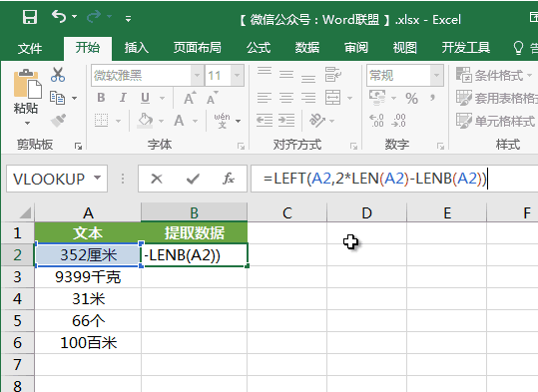
Task: Click the Percent Style icon
Action: 411,99
